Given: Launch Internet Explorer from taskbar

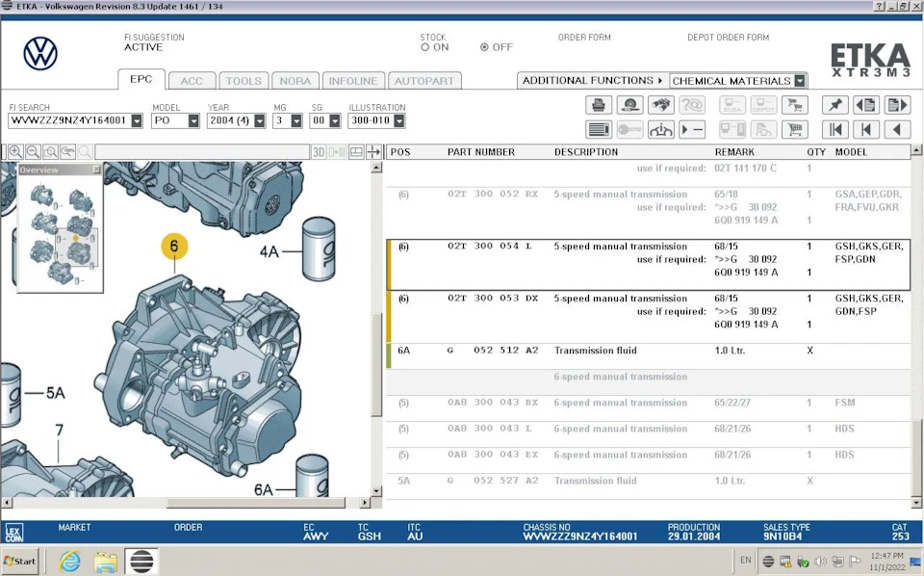Looking at the screenshot, I should (x=69, y=562).
